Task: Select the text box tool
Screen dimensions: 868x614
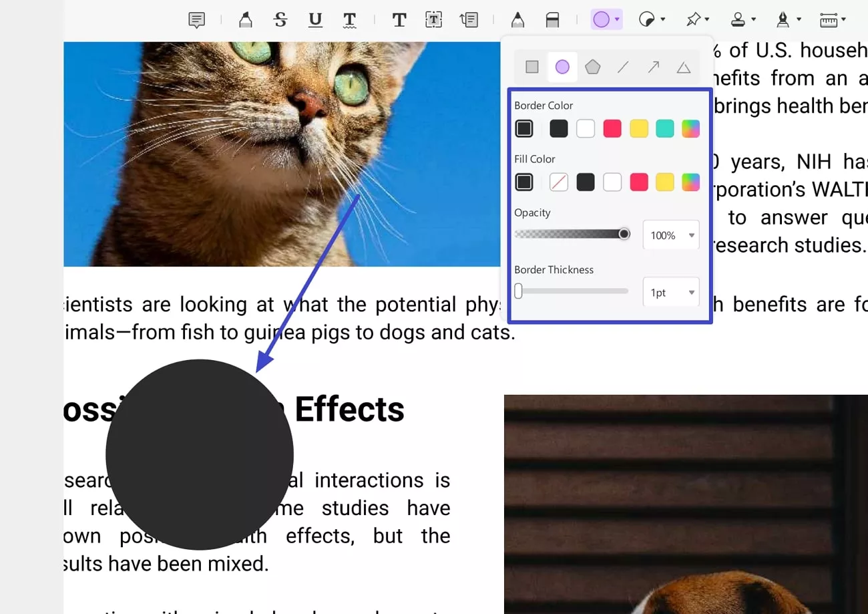Action: coord(434,20)
